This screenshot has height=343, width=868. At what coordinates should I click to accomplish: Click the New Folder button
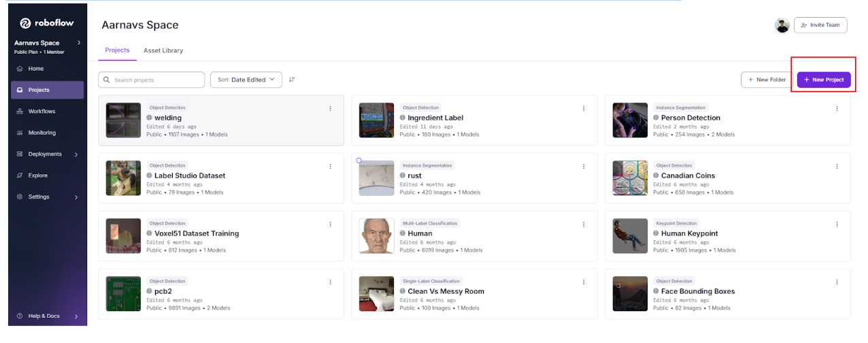point(765,80)
